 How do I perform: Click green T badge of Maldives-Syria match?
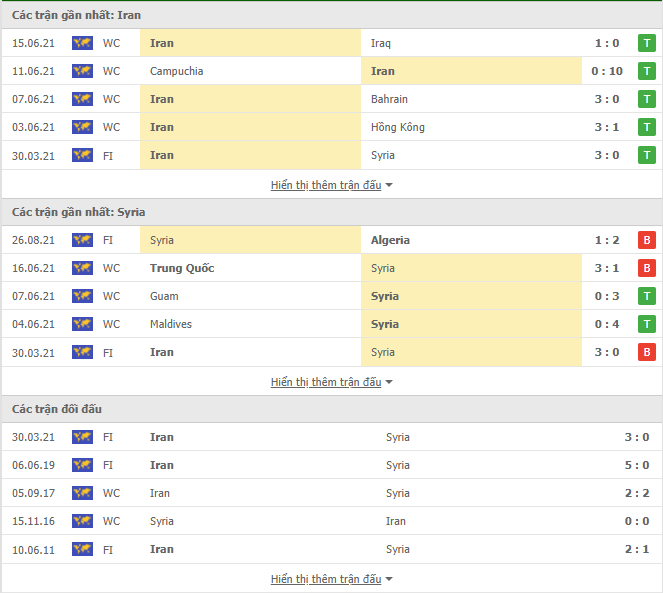pos(647,324)
